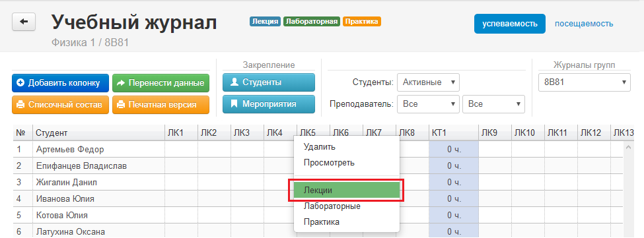
Task: Select Практика in the context menu
Action: pyautogui.click(x=347, y=222)
